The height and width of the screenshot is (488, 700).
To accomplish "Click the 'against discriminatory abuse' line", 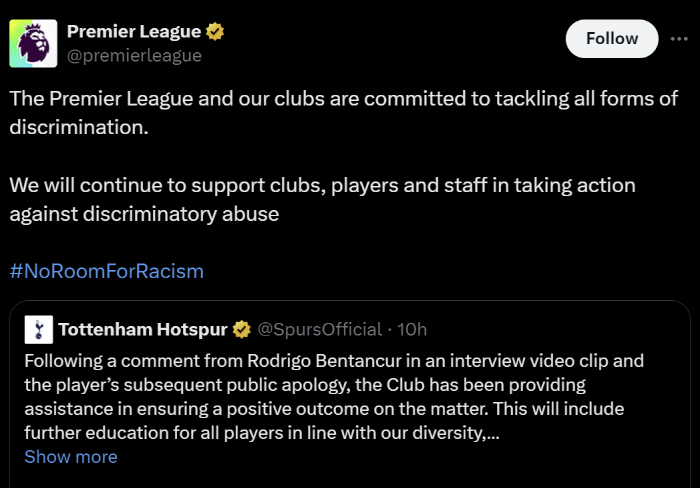I will click(144, 214).
